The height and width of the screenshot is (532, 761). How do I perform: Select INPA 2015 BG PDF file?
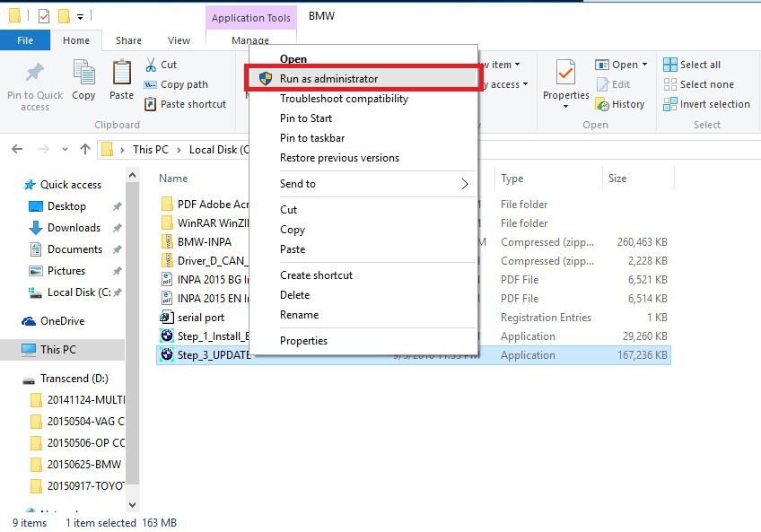point(205,280)
